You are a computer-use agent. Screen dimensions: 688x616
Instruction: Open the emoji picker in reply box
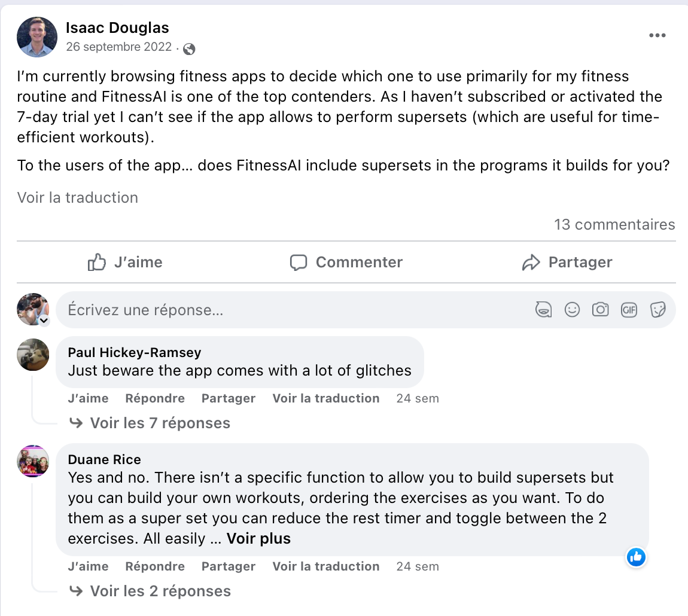[x=572, y=310]
